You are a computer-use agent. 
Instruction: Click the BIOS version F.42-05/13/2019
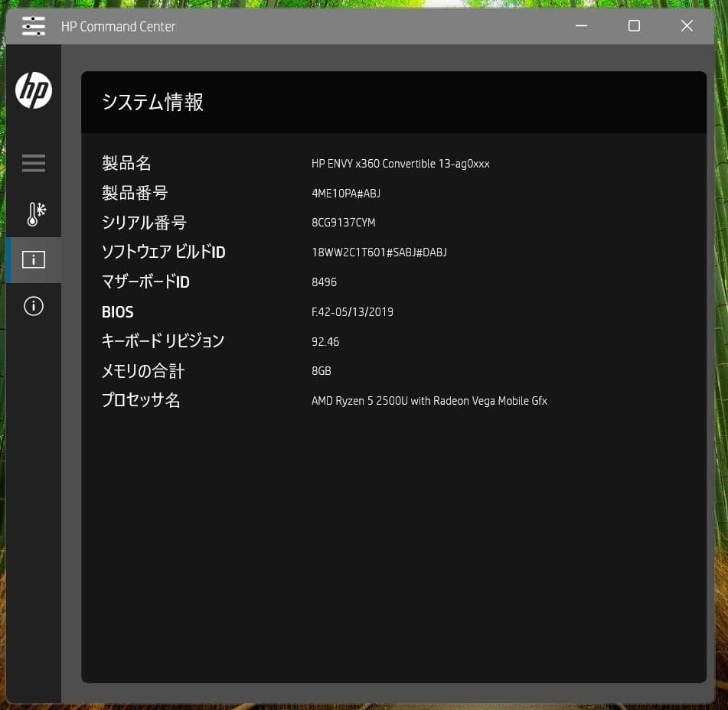[x=352, y=312]
